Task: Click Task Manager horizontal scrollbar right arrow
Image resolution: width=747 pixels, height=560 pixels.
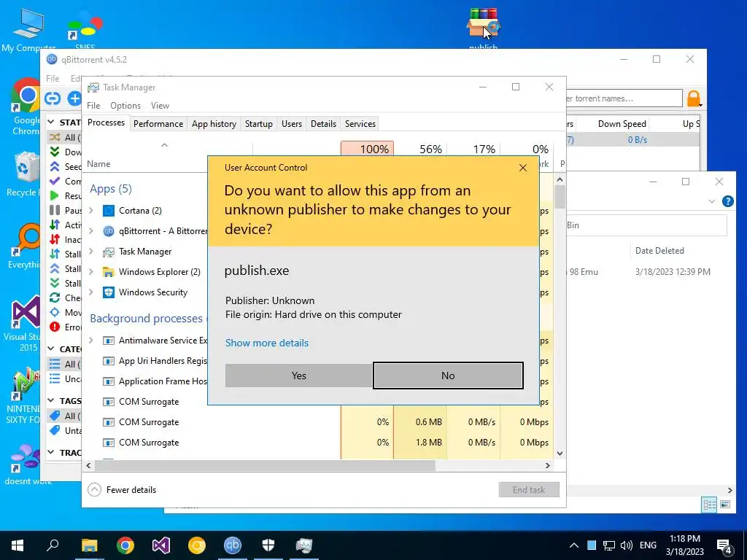Action: click(x=547, y=465)
